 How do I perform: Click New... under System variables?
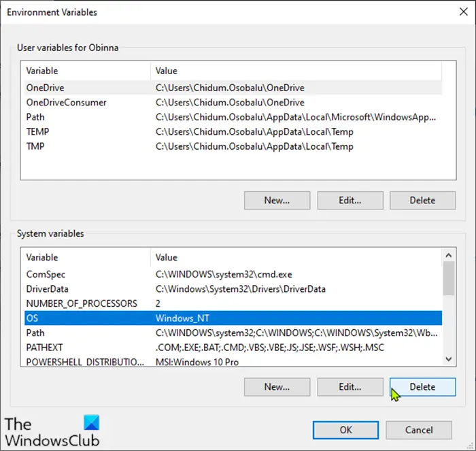coord(277,387)
